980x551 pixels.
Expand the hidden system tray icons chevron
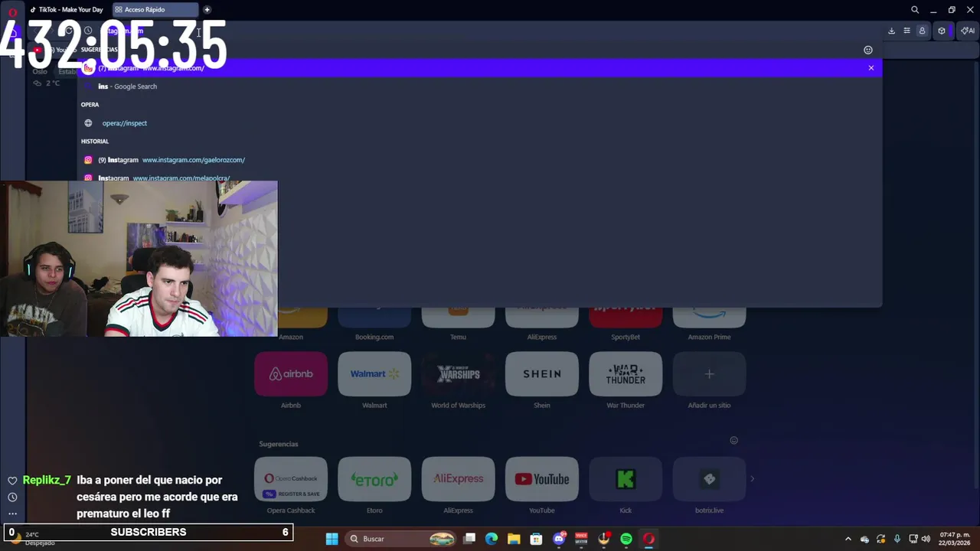point(848,539)
